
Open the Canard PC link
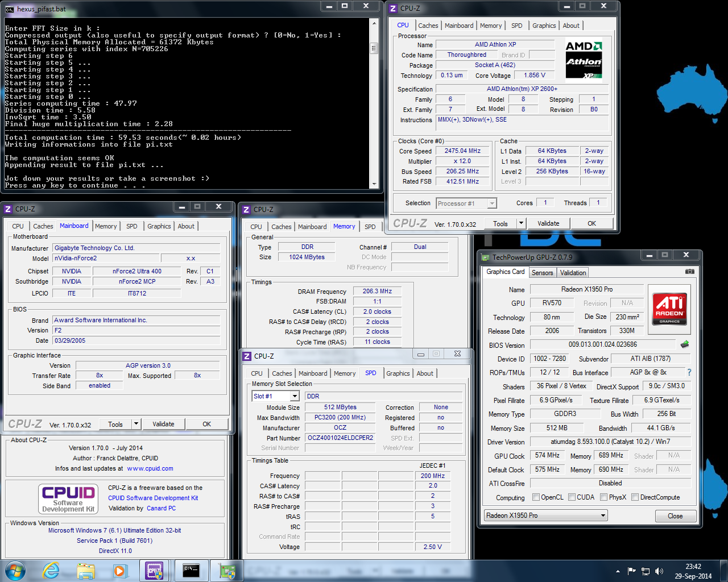pos(161,508)
